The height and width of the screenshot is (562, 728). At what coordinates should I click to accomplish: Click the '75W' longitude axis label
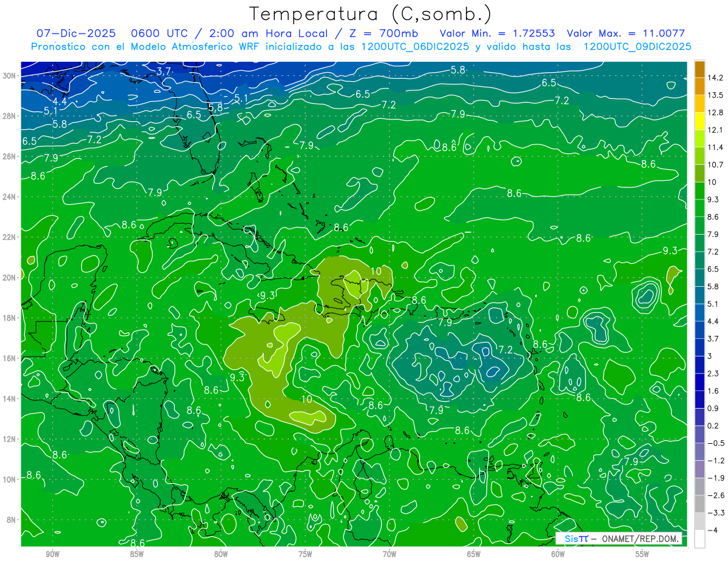click(x=305, y=554)
